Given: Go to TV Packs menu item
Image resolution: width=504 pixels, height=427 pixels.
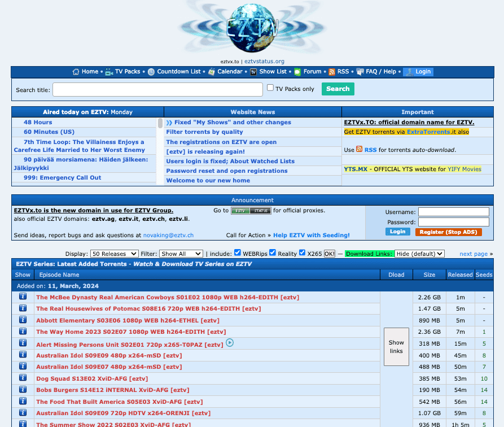Looking at the screenshot, I should tap(128, 71).
